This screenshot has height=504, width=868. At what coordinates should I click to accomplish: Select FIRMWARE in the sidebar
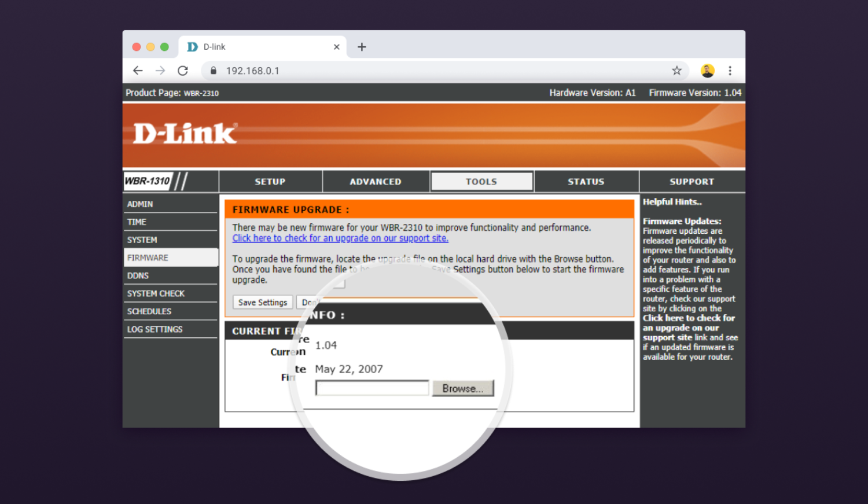pos(170,257)
